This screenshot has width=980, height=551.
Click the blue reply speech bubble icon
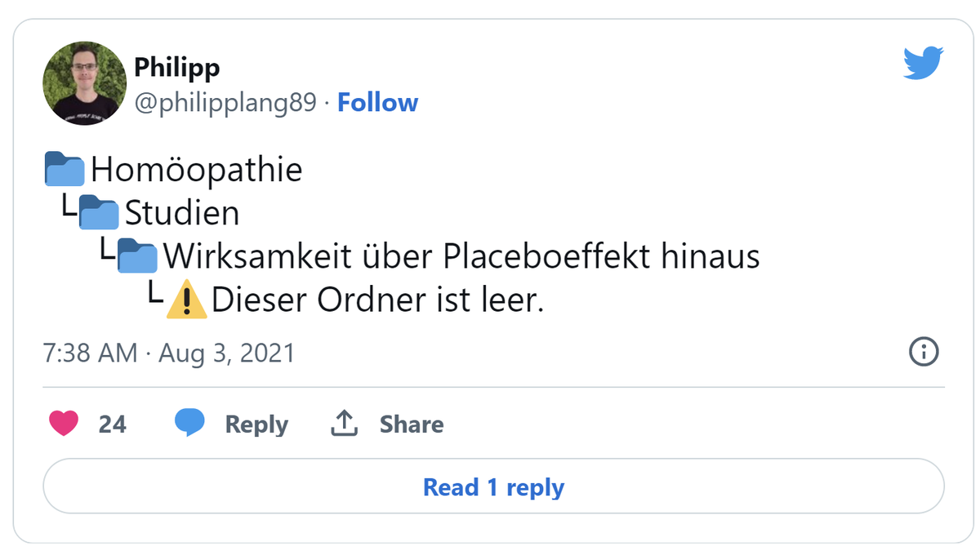189,423
